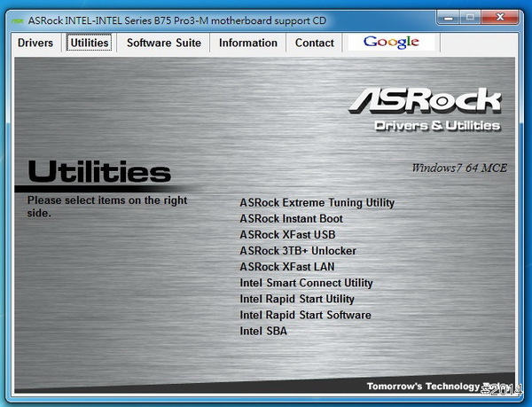
Task: Open Intel Rapid Start Software
Action: (x=305, y=315)
